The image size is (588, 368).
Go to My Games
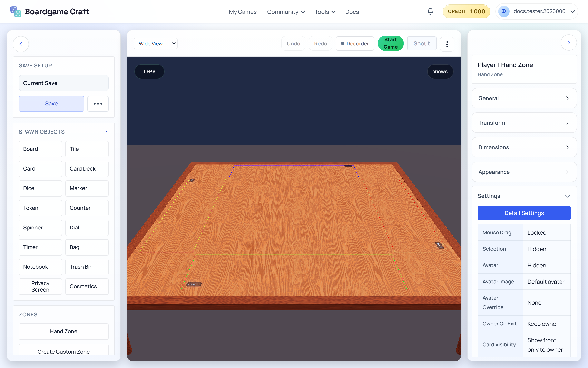click(x=243, y=12)
